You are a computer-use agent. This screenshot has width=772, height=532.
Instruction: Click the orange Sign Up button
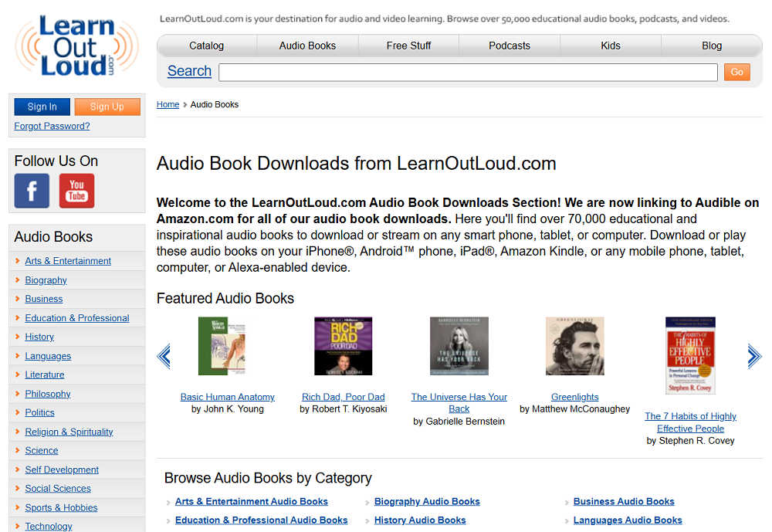click(107, 107)
